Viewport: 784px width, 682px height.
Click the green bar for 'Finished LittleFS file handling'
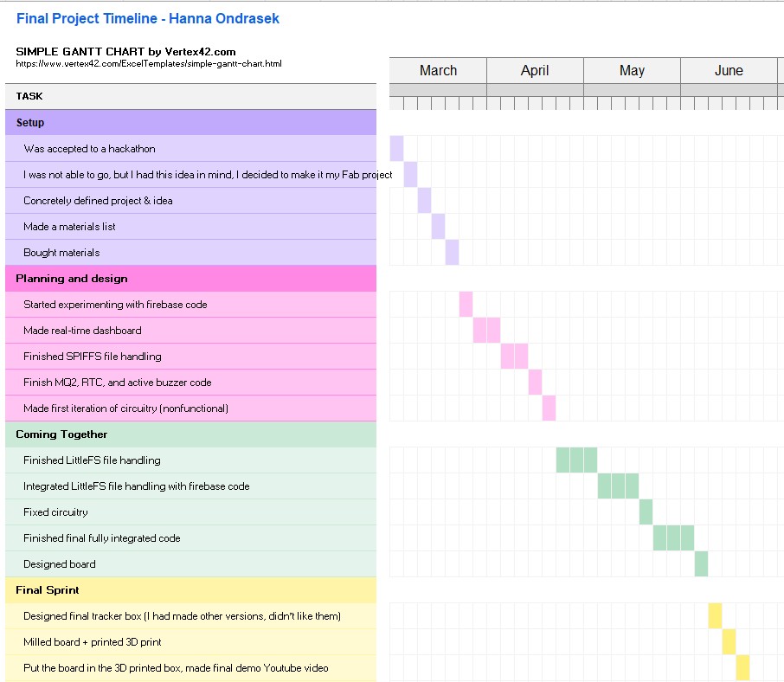[x=576, y=460]
